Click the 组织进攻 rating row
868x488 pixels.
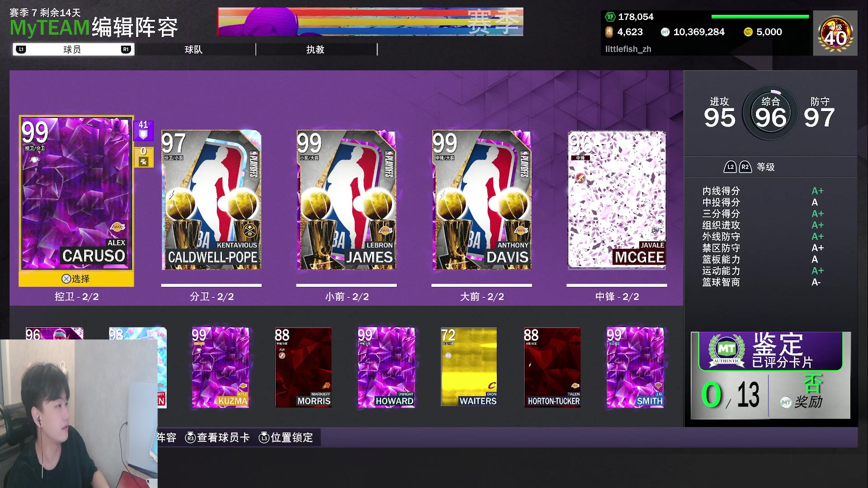click(x=763, y=225)
